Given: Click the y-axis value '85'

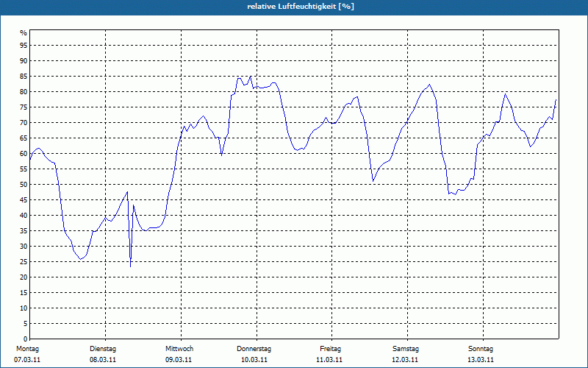Looking at the screenshot, I should pyautogui.click(x=24, y=77).
